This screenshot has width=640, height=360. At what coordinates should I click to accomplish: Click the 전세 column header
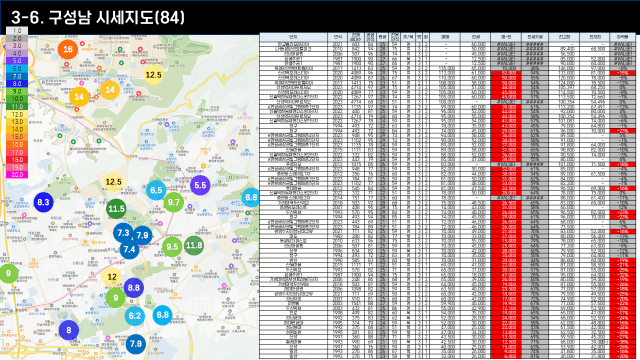[x=476, y=37]
